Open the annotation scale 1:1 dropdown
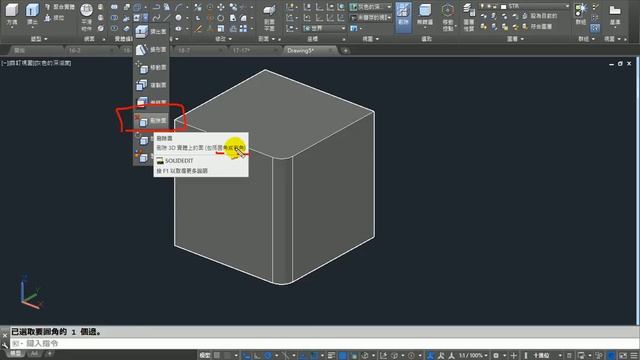640x360 pixels. [x=473, y=356]
